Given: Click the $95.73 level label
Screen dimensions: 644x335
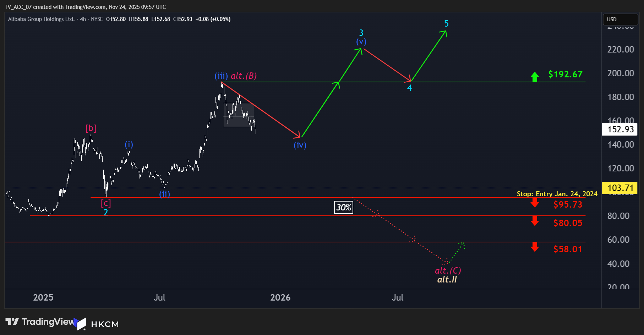Looking at the screenshot, I should 568,204.
